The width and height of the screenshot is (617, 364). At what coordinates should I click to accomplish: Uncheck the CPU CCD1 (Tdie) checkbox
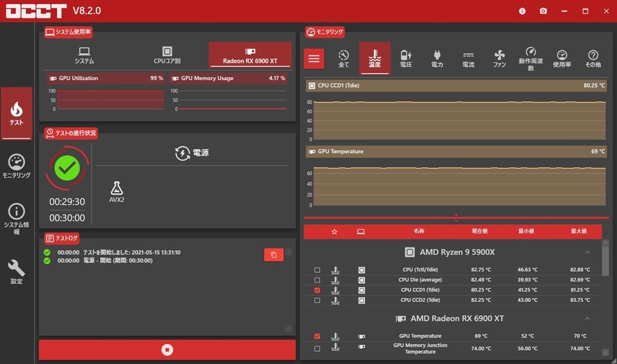tap(318, 290)
